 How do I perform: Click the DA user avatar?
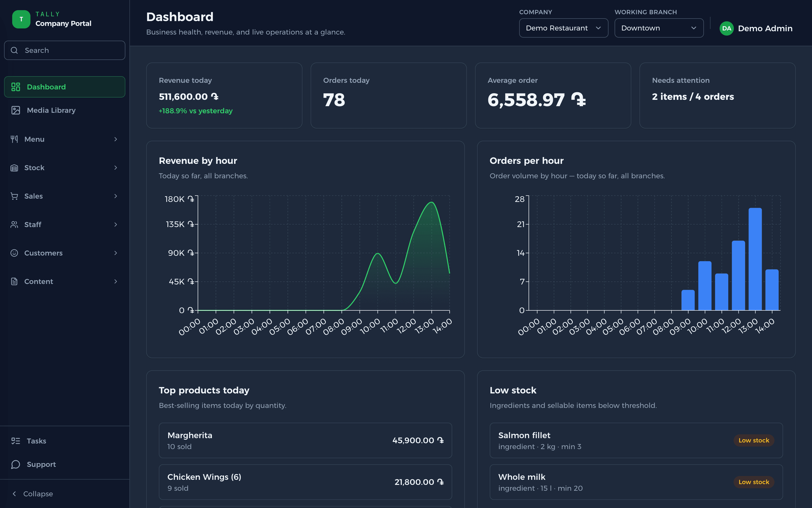click(726, 28)
